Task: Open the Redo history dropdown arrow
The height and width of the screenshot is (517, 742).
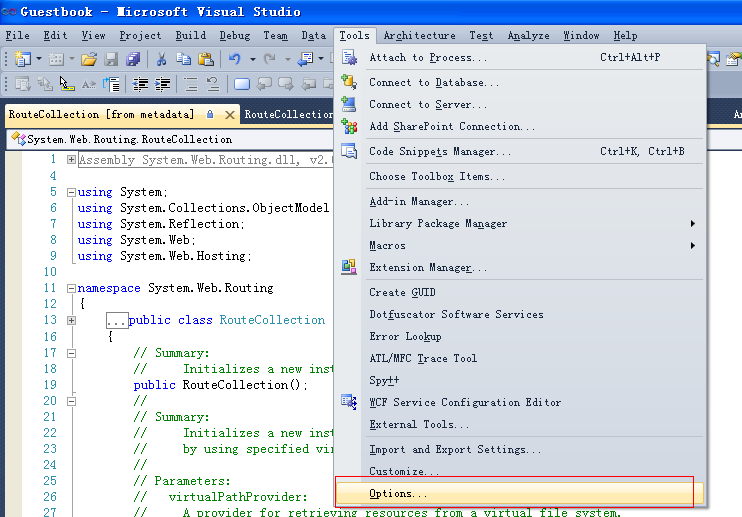Action: click(288, 59)
